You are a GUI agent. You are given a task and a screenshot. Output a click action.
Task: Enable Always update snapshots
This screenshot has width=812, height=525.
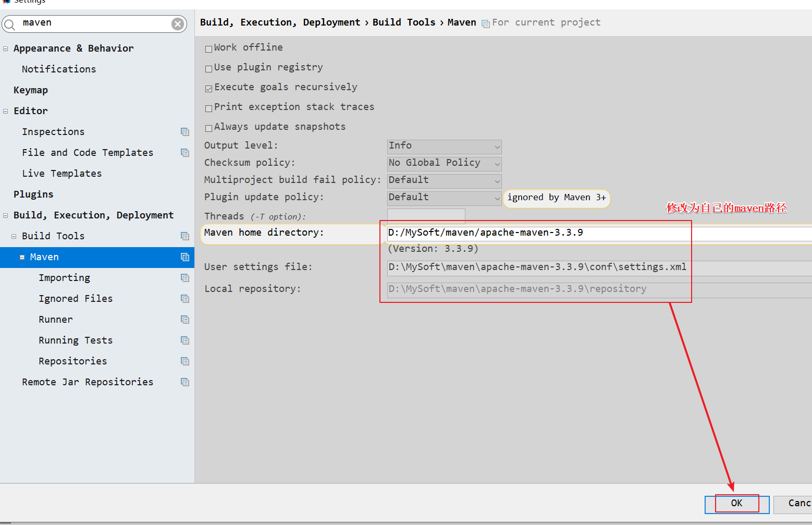click(209, 128)
